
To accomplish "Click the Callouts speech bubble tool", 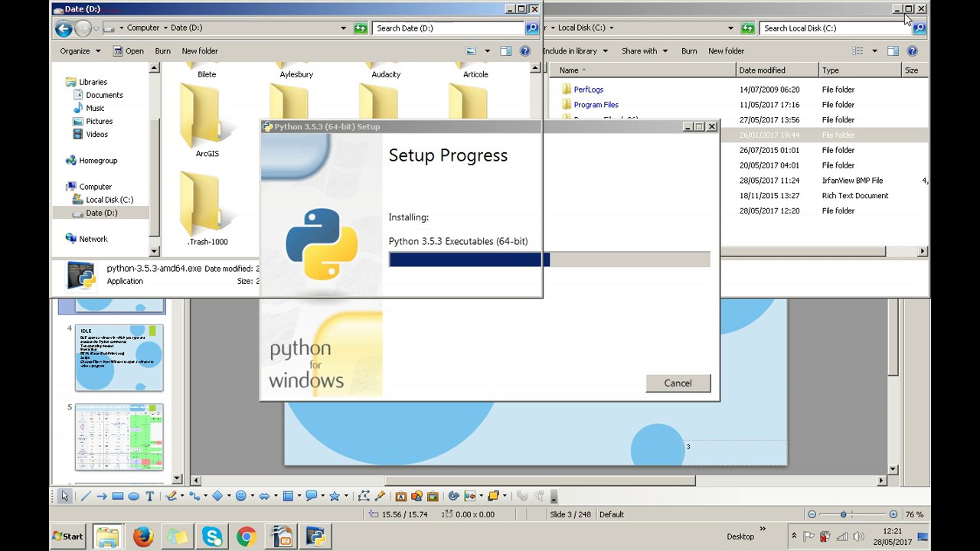I will (312, 496).
